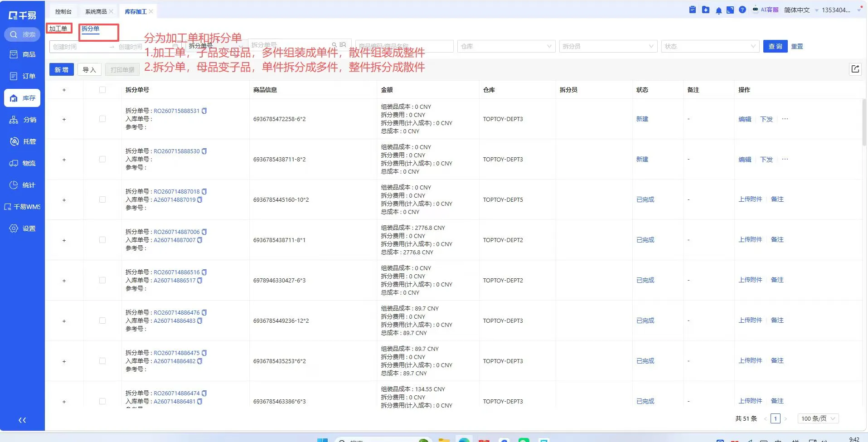Screen dimensions: 868x442
Task: Open the 状态 filter dropdown
Action: [x=710, y=46]
